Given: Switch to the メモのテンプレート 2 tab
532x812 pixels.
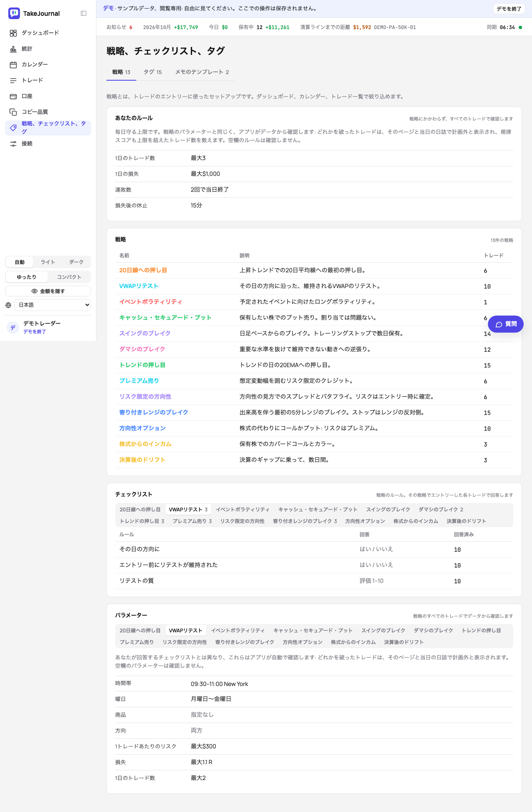Looking at the screenshot, I should tap(202, 72).
